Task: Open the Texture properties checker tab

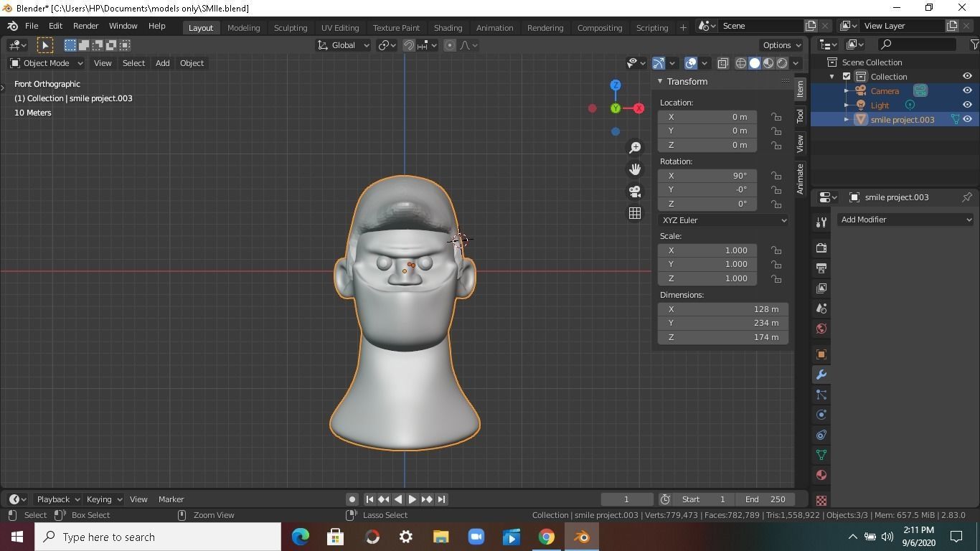Action: click(x=821, y=499)
